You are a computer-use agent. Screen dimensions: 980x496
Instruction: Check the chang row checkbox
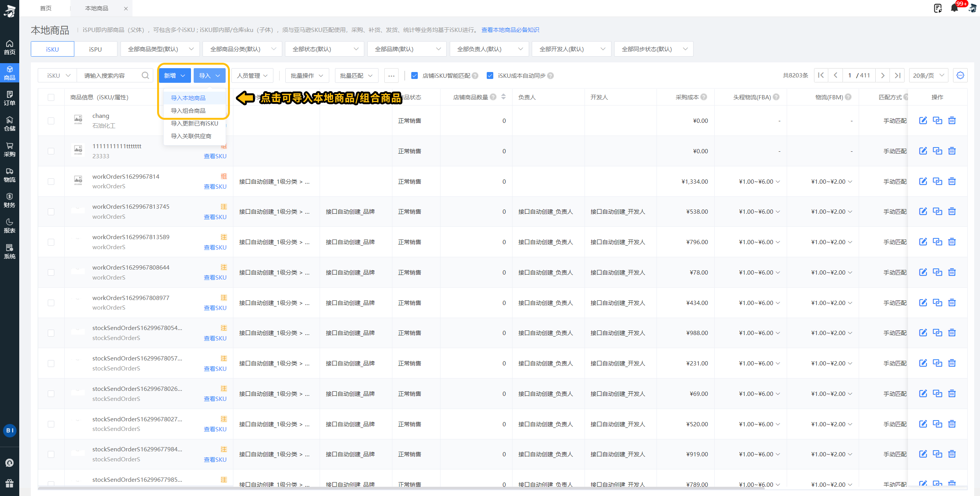(x=51, y=121)
